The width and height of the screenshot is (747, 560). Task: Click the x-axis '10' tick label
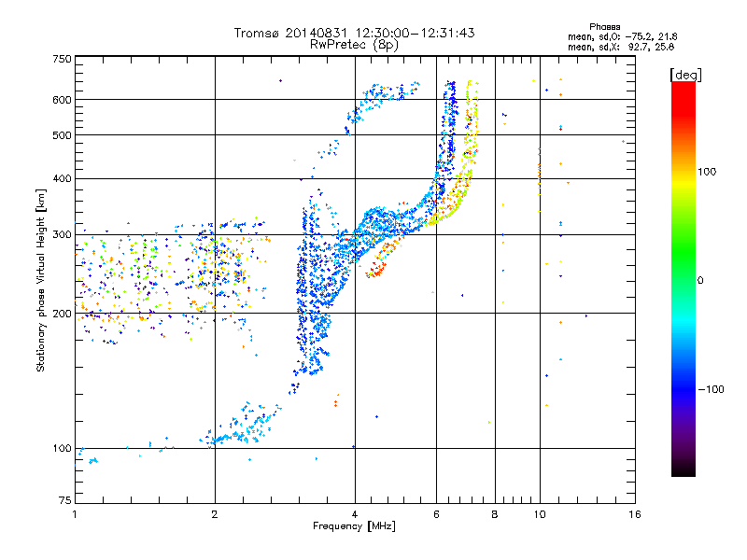pyautogui.click(x=540, y=514)
